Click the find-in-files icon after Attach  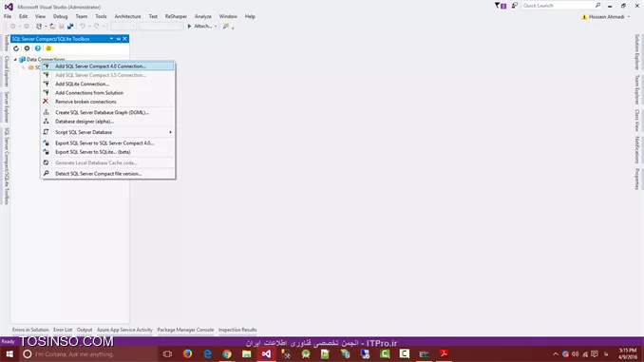point(225,27)
